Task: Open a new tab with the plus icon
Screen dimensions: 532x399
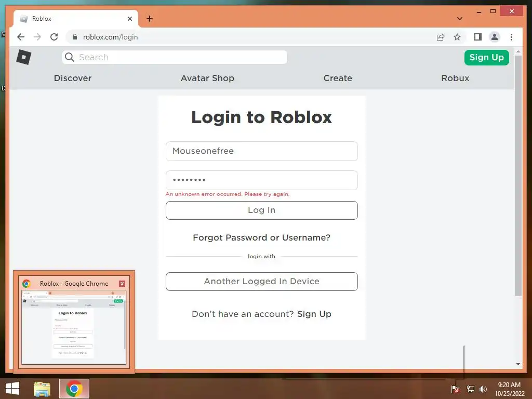Action: [x=150, y=19]
